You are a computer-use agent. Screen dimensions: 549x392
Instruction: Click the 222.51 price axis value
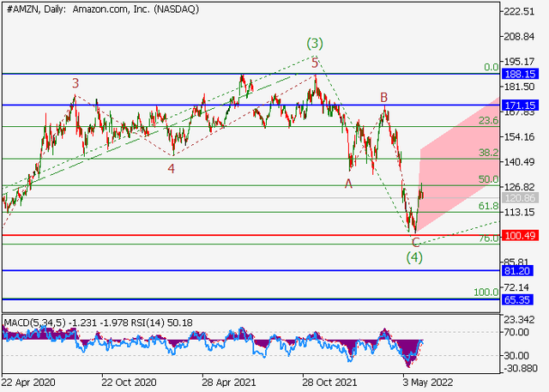click(x=519, y=11)
